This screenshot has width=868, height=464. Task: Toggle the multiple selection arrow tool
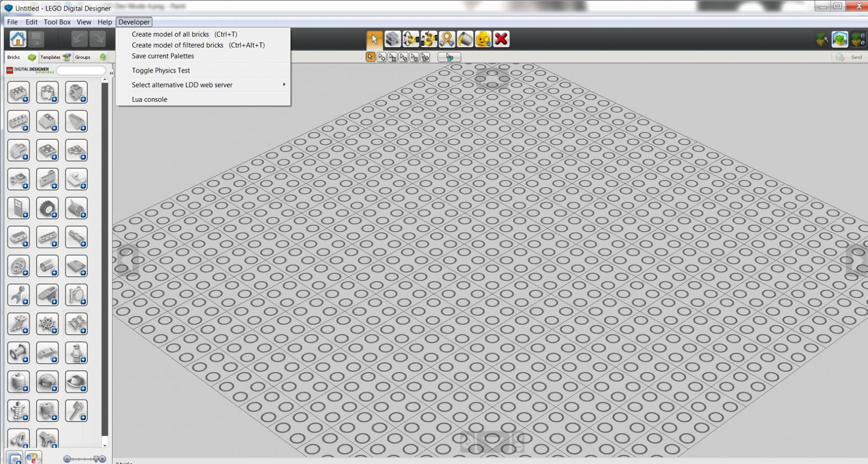(x=381, y=57)
